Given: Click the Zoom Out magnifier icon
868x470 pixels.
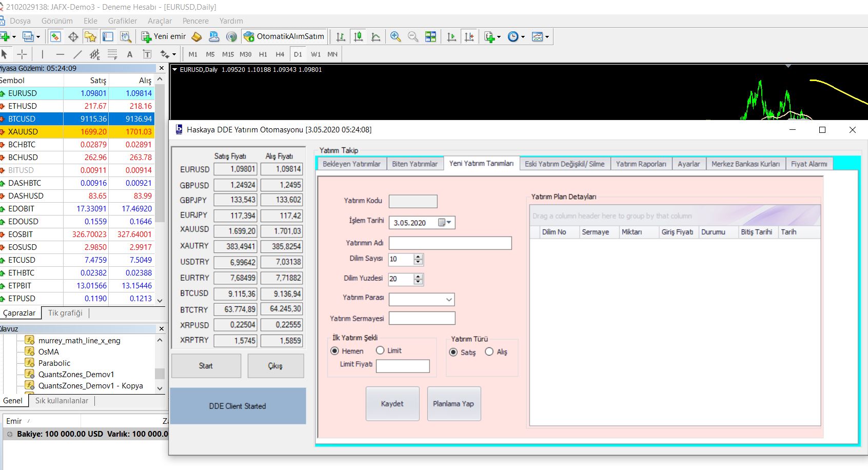Looking at the screenshot, I should [412, 36].
